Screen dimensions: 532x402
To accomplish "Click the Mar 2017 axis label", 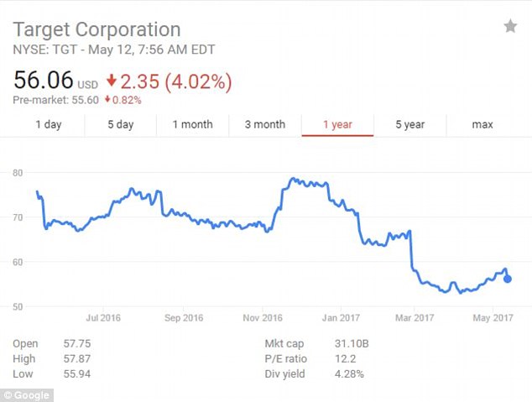I will tap(414, 318).
